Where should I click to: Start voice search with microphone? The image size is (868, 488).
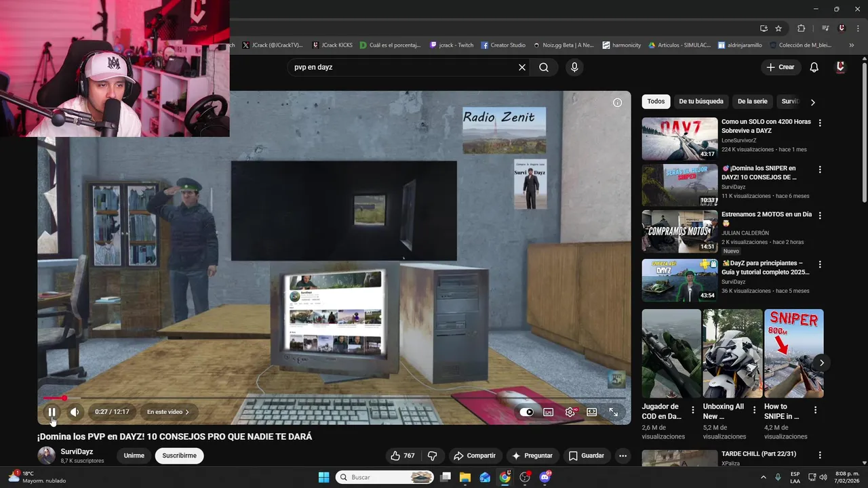[574, 67]
